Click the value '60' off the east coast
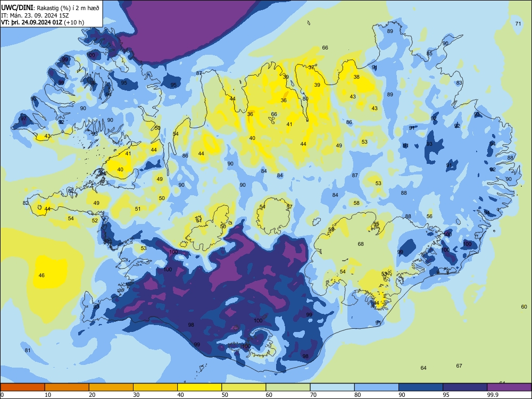This screenshot has width=532, height=399. click(x=524, y=307)
